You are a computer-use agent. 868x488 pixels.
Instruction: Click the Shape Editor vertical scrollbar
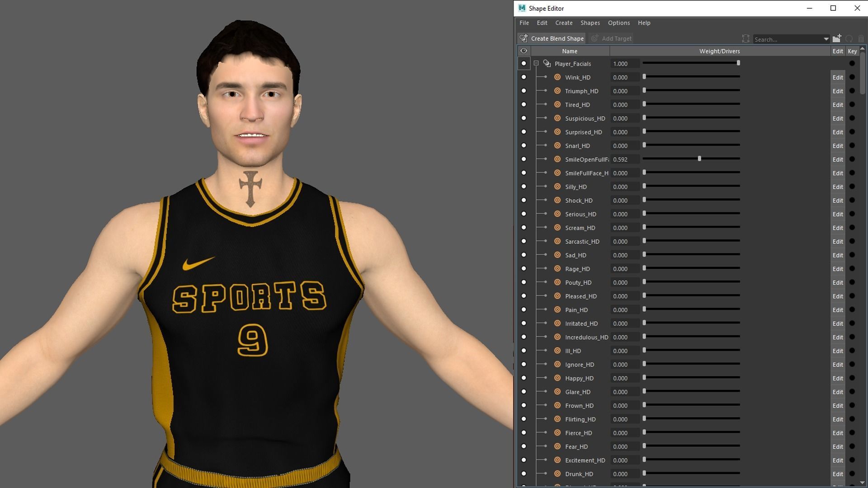point(863,72)
